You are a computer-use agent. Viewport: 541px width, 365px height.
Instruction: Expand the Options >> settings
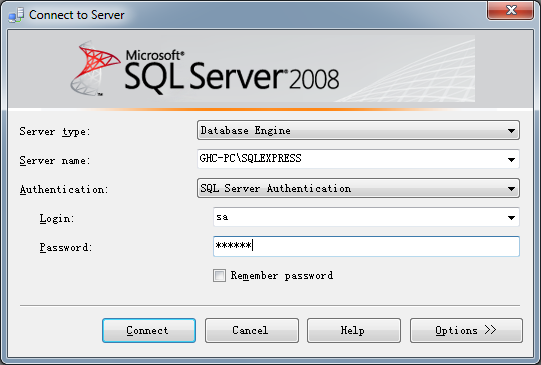pyautogui.click(x=466, y=330)
